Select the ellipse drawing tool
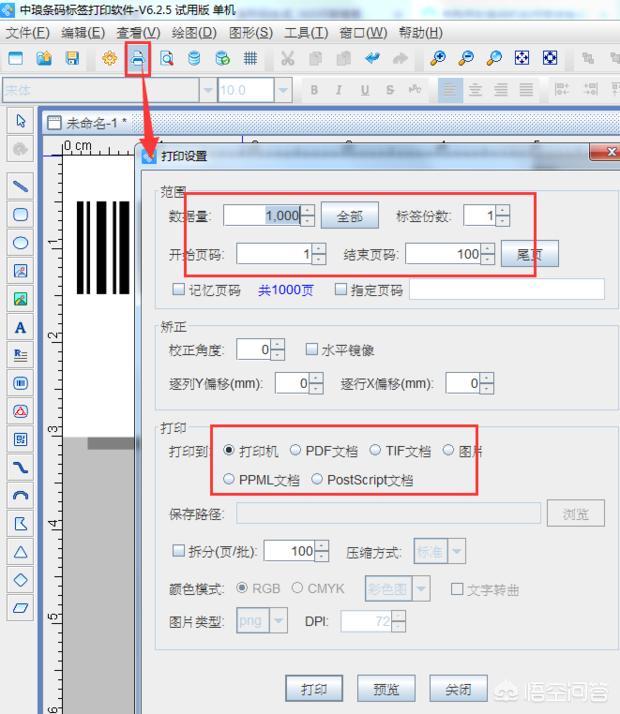The height and width of the screenshot is (714, 620). click(20, 243)
